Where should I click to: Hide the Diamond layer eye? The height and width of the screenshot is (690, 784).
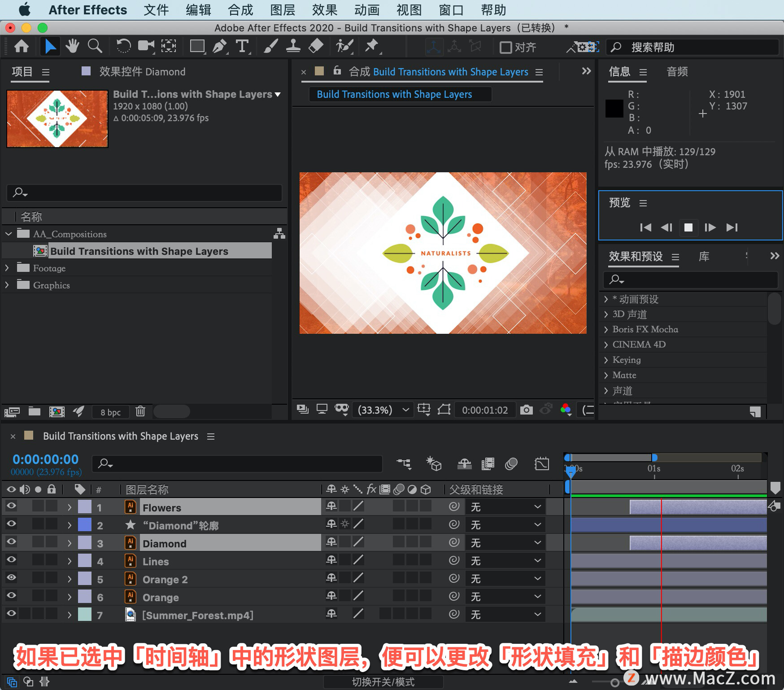coord(11,542)
